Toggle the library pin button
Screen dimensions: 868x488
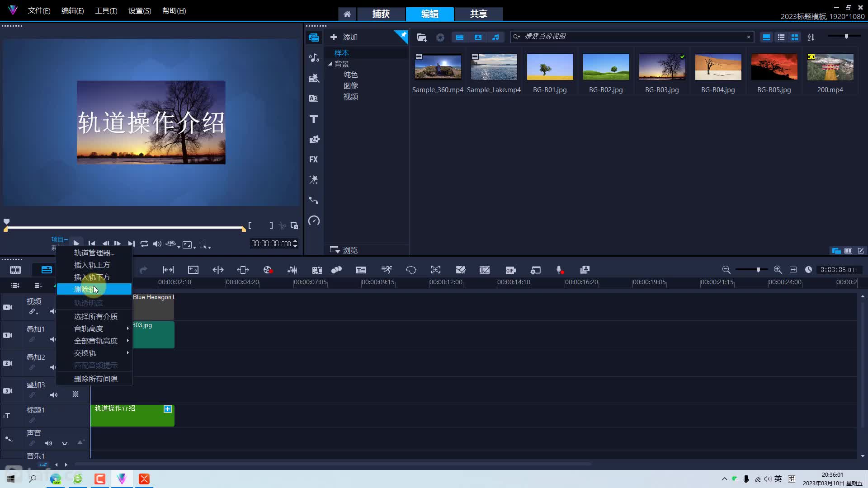[402, 36]
